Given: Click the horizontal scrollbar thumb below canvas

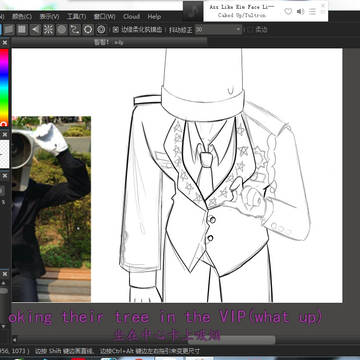Looking at the screenshot, I should [x=231, y=340].
